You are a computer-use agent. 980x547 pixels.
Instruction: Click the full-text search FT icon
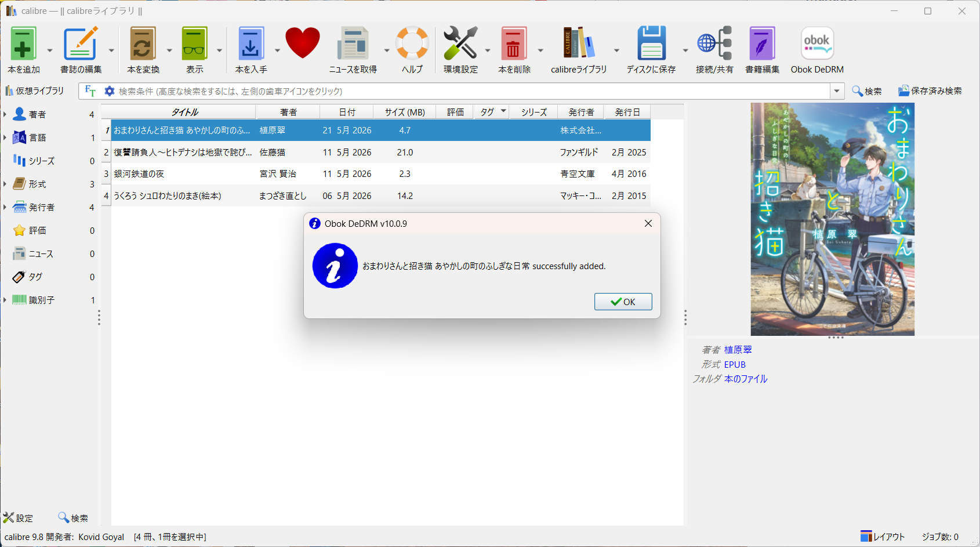point(90,91)
